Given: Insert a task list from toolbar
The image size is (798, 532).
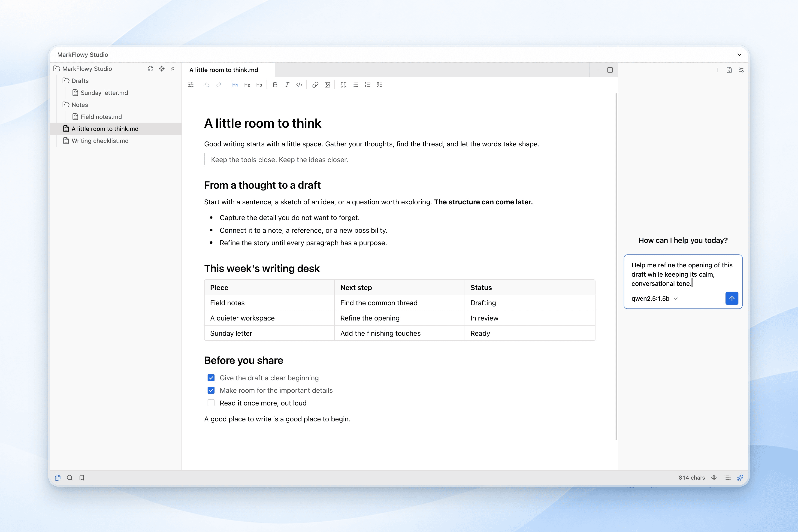Looking at the screenshot, I should click(x=380, y=85).
